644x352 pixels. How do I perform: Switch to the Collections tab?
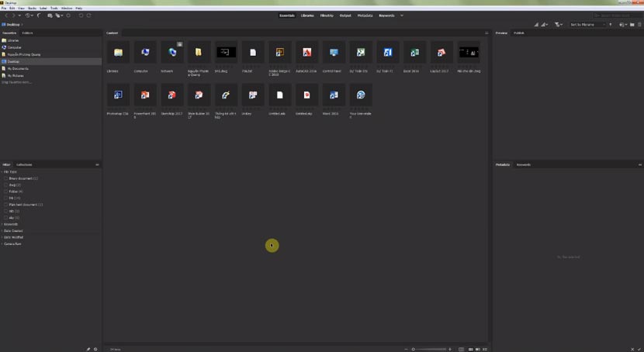point(24,164)
